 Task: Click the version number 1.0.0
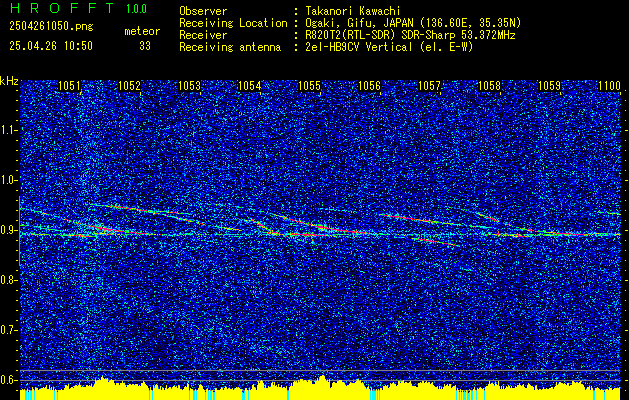pyautogui.click(x=136, y=8)
